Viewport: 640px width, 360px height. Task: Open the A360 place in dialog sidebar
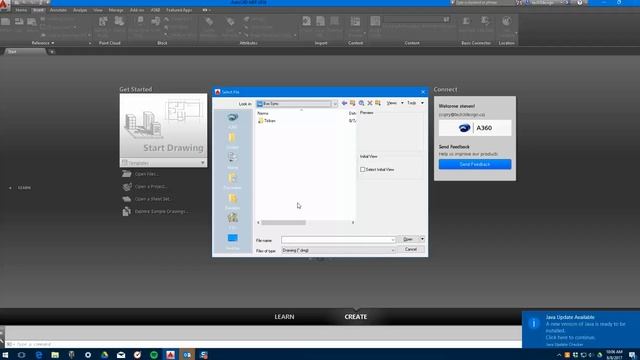[233, 119]
